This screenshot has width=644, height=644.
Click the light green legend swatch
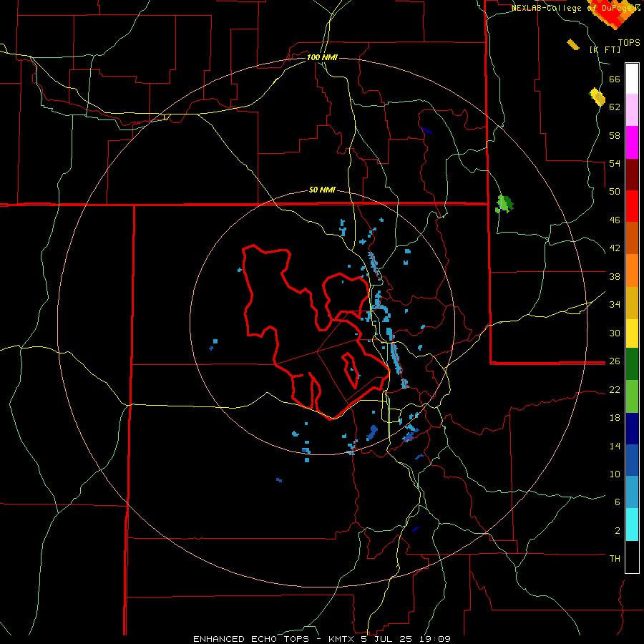tap(632, 396)
